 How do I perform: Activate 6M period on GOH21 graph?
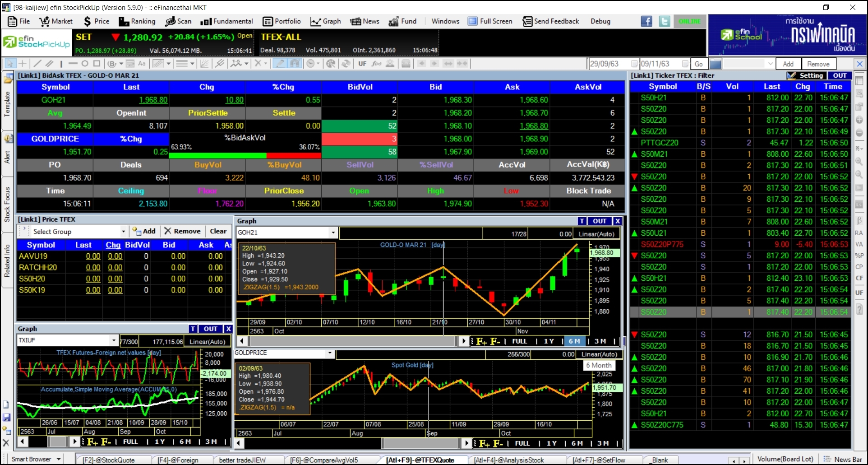574,341
